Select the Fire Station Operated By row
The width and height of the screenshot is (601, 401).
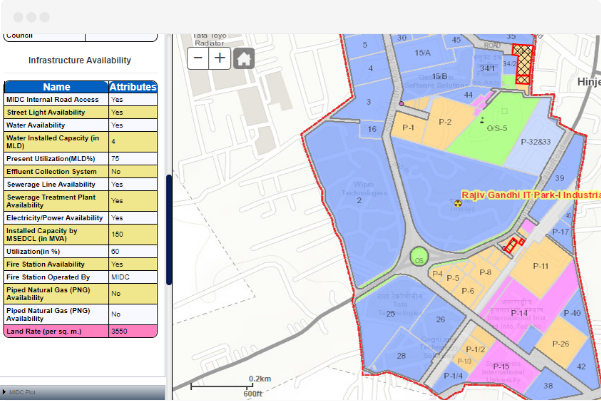(80, 276)
